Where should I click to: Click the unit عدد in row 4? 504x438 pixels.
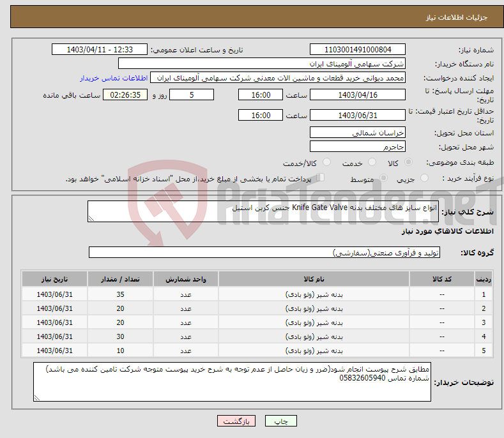[186, 336]
